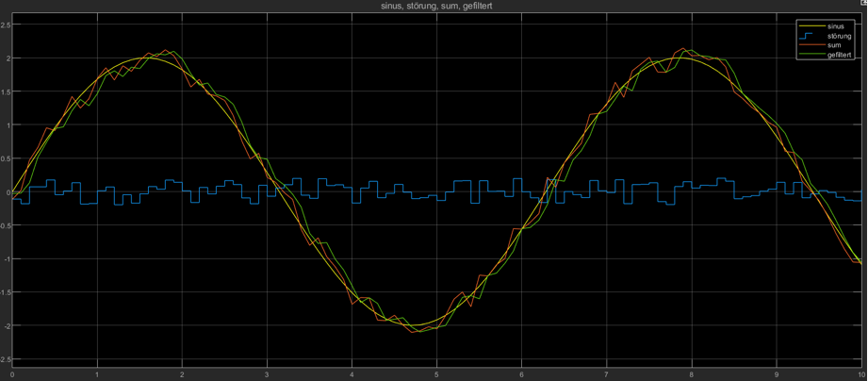Screen dimensions: 868x381
Task: Click x-axis tick label 5
Action: point(436,375)
